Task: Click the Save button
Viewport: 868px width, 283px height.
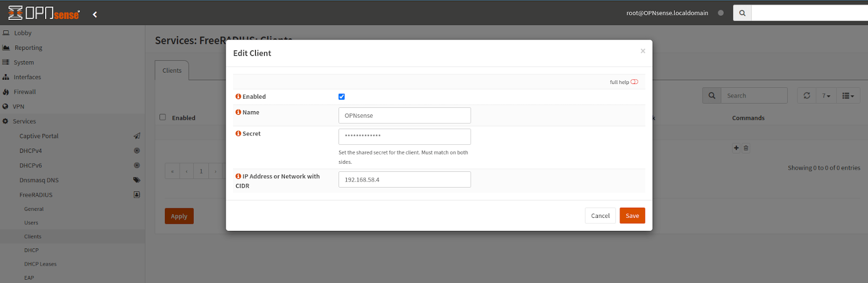Action: tap(632, 216)
